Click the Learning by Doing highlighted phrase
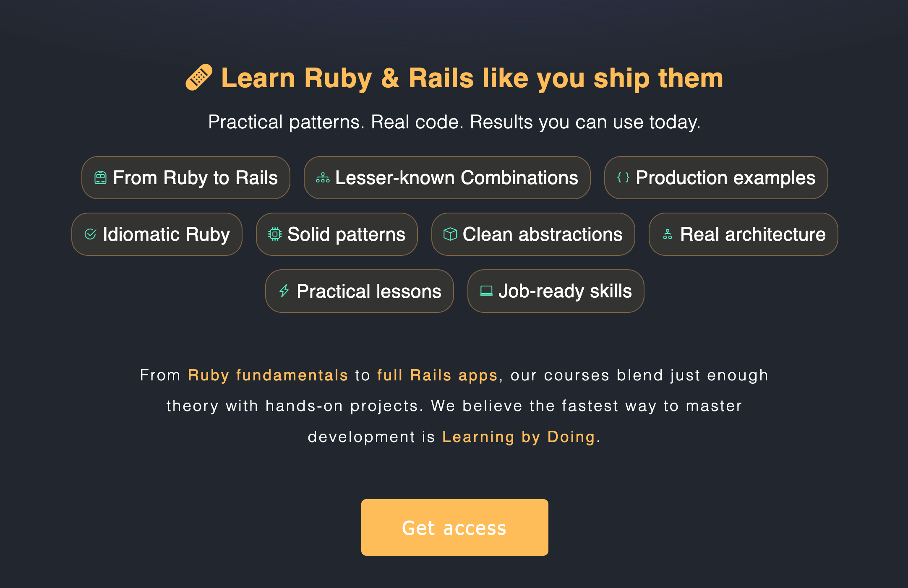 pyautogui.click(x=519, y=437)
